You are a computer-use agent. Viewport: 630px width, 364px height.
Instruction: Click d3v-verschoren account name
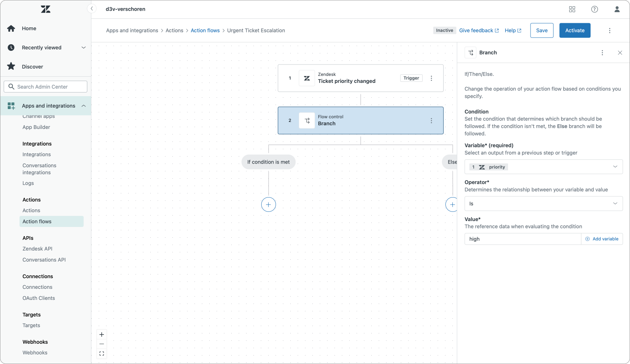click(x=126, y=9)
